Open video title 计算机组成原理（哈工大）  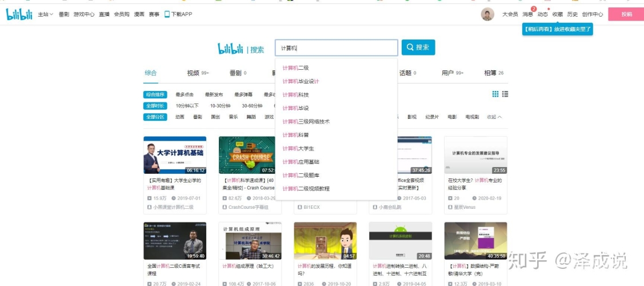(x=247, y=267)
